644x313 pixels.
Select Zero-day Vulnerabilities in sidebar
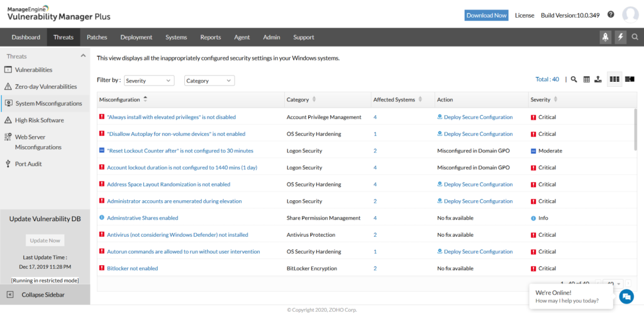click(x=46, y=87)
